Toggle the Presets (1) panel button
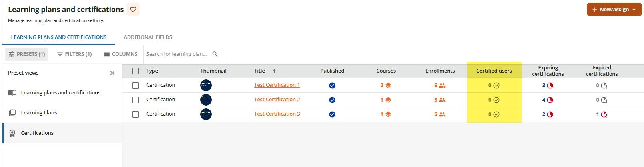644x167 pixels. (26, 54)
